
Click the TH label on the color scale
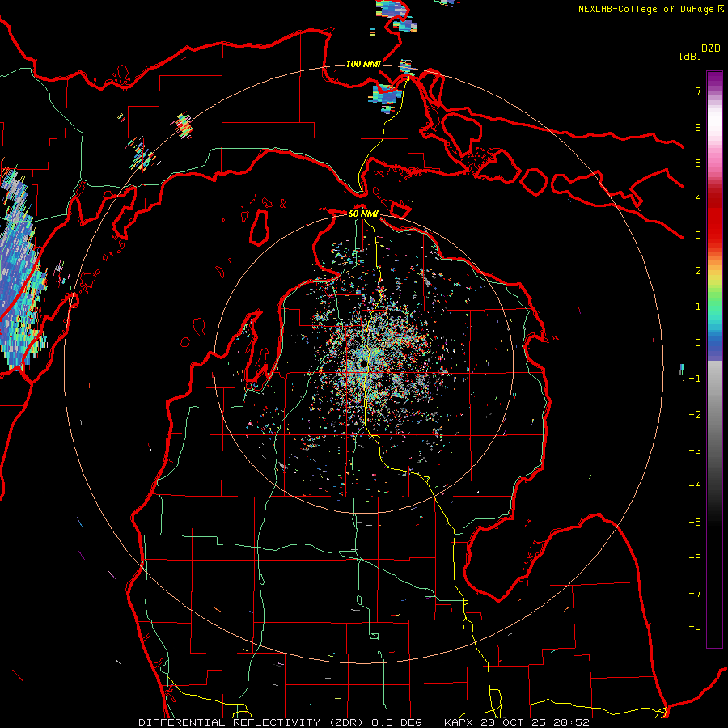click(695, 630)
